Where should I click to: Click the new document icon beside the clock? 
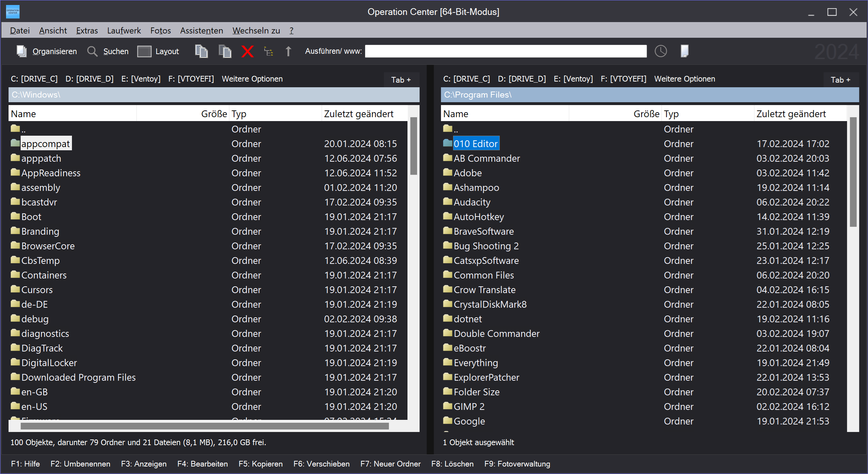point(684,51)
